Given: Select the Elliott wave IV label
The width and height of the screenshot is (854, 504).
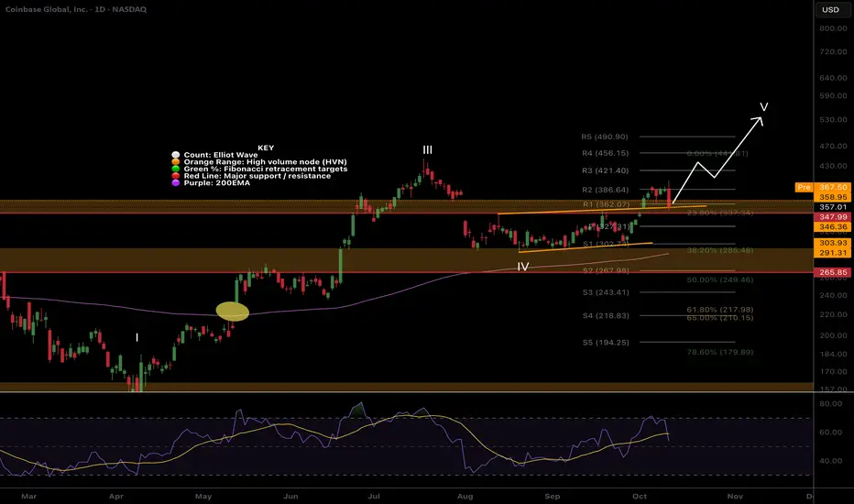Looking at the screenshot, I should click(x=523, y=267).
